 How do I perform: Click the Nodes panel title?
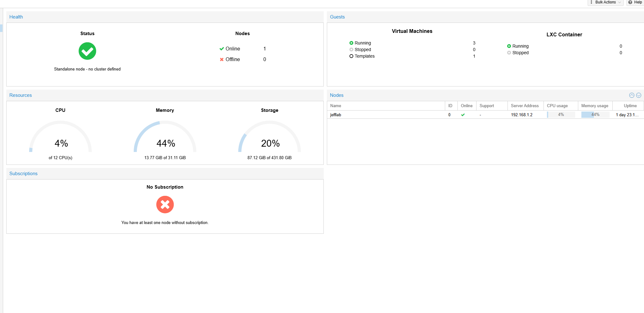tap(337, 95)
